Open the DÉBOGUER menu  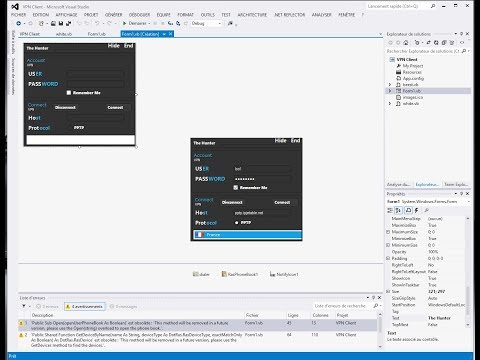coord(139,15)
